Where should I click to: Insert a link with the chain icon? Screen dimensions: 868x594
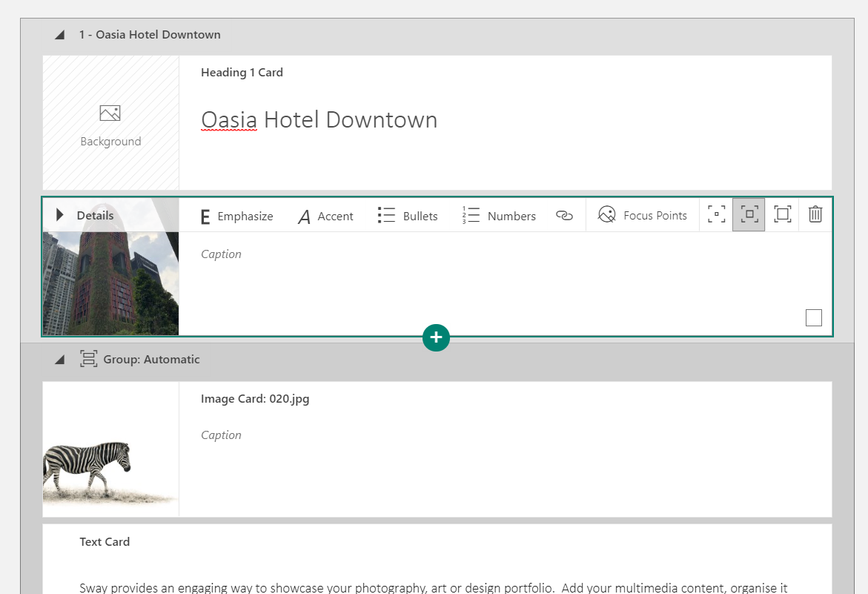coord(564,215)
